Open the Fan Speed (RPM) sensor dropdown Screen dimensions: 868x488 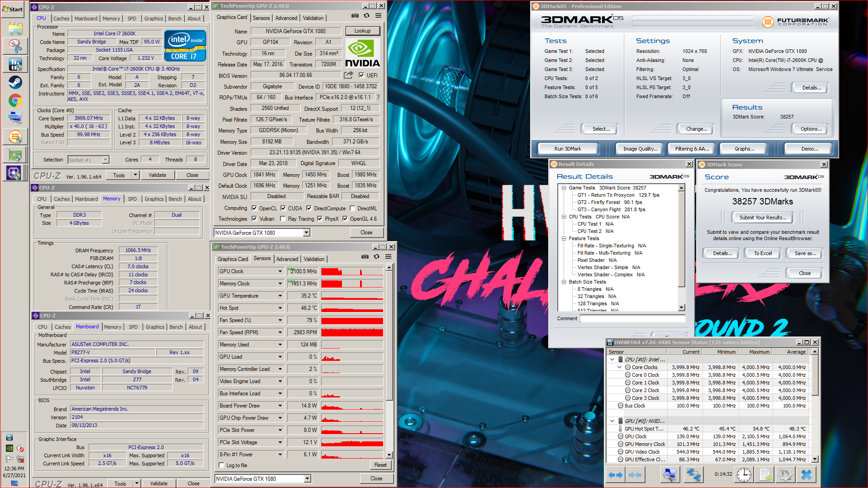pos(280,332)
